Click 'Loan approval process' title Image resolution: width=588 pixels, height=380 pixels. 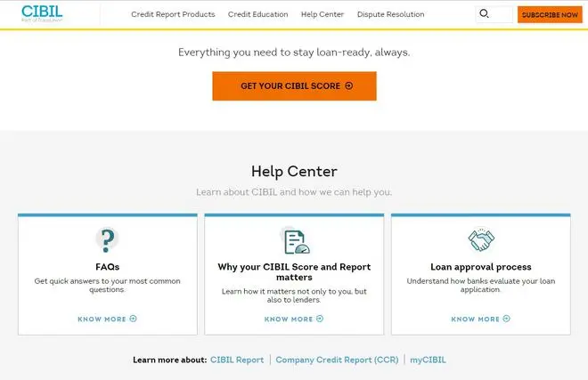481,267
